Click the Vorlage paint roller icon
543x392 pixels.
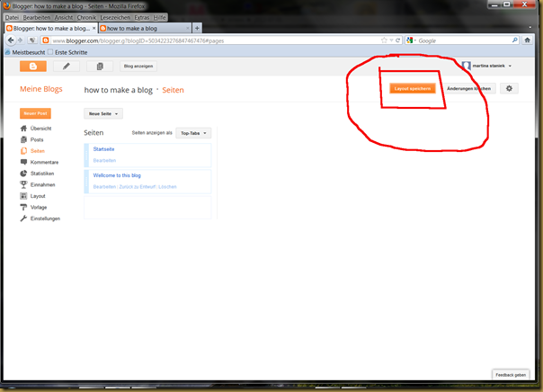pos(23,207)
